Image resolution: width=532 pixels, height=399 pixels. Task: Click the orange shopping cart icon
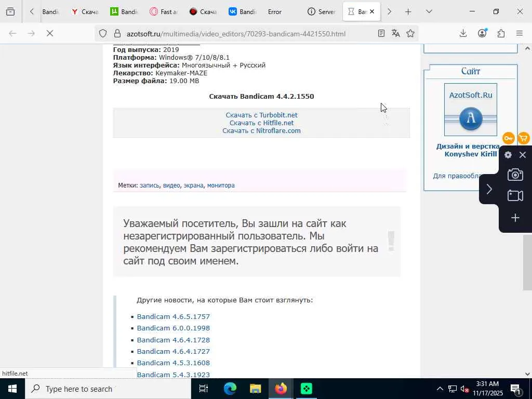(524, 138)
